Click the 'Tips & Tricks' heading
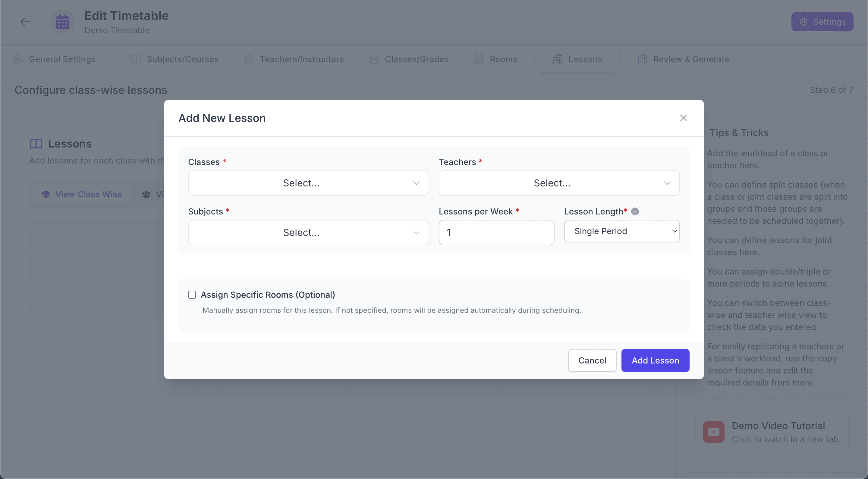 click(x=739, y=133)
